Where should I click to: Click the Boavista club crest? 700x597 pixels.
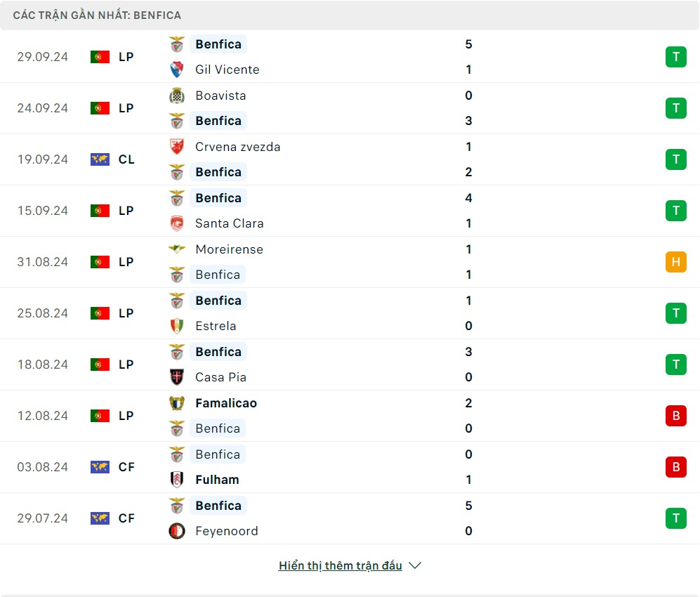coord(177,96)
